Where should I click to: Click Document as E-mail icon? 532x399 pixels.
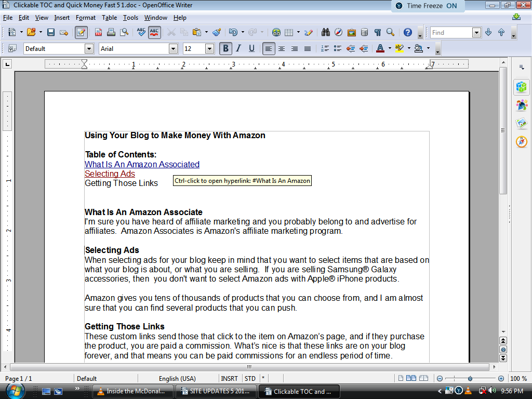pos(64,32)
